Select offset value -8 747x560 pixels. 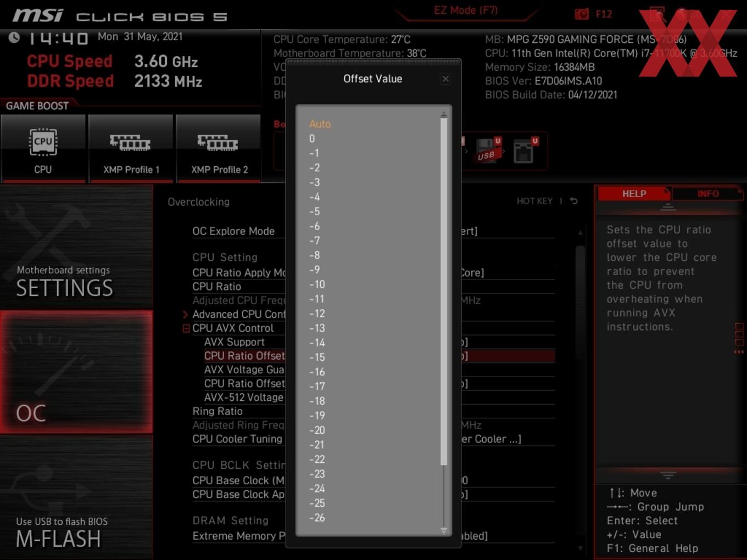click(314, 255)
